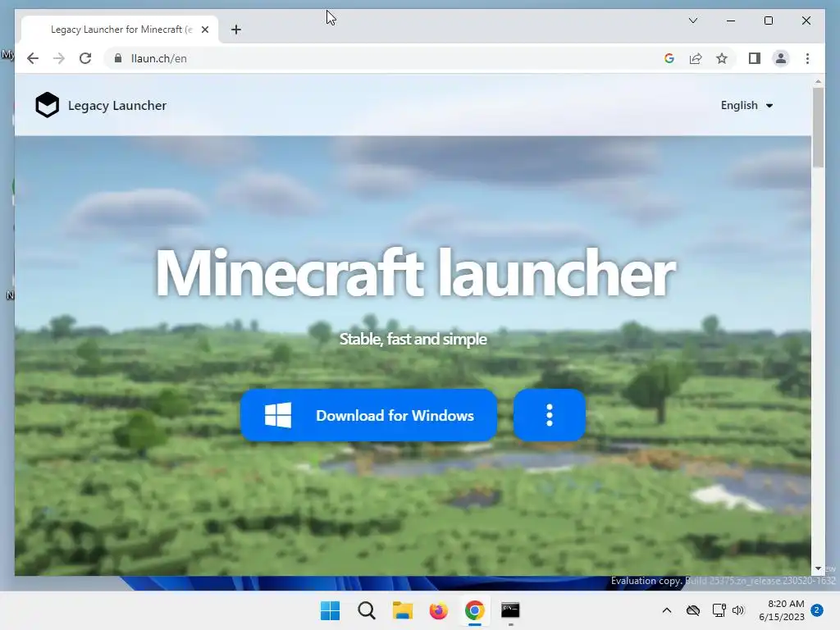The height and width of the screenshot is (630, 840).
Task: Minimize the Chrome window
Action: tap(731, 21)
